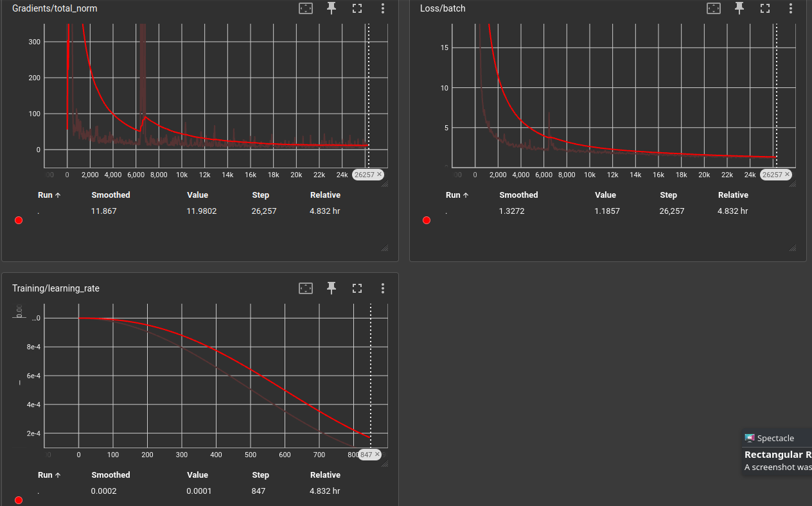812x506 pixels.
Task: Toggle full size for Training/learning_rate chart
Action: [357, 288]
